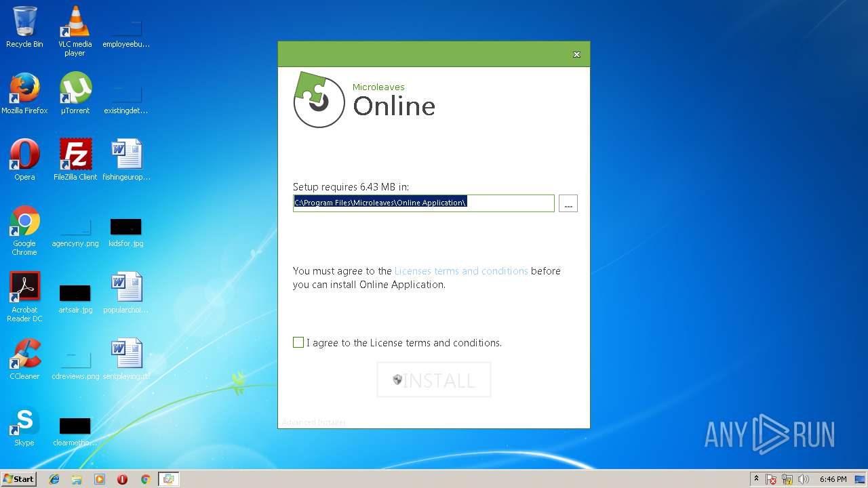Select the artsair.jpg file icon
Screen dimensions: 868x488
75,297
